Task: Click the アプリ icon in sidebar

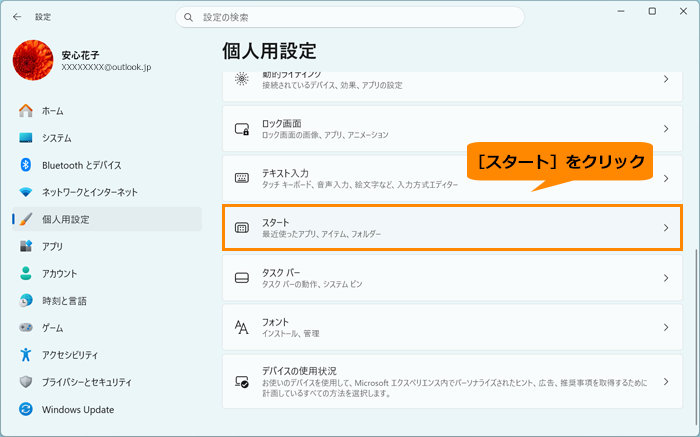Action: click(x=26, y=246)
